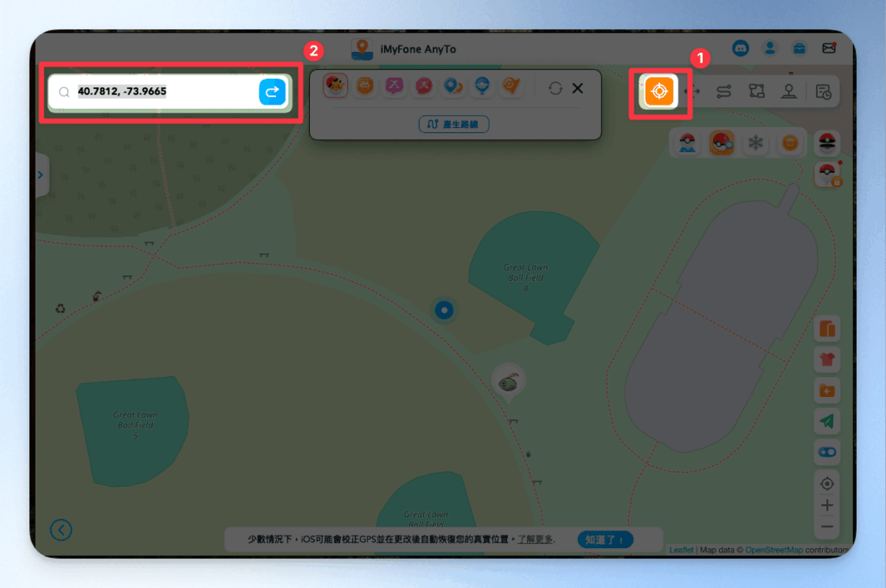Image resolution: width=886 pixels, height=588 pixels.
Task: Open the mail envelope messages icon
Action: click(829, 48)
